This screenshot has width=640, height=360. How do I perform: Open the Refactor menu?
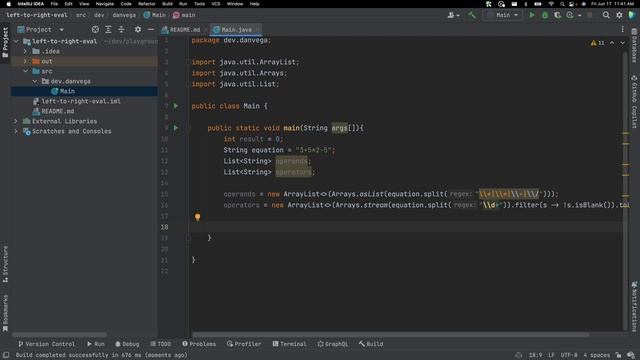pyautogui.click(x=147, y=4)
